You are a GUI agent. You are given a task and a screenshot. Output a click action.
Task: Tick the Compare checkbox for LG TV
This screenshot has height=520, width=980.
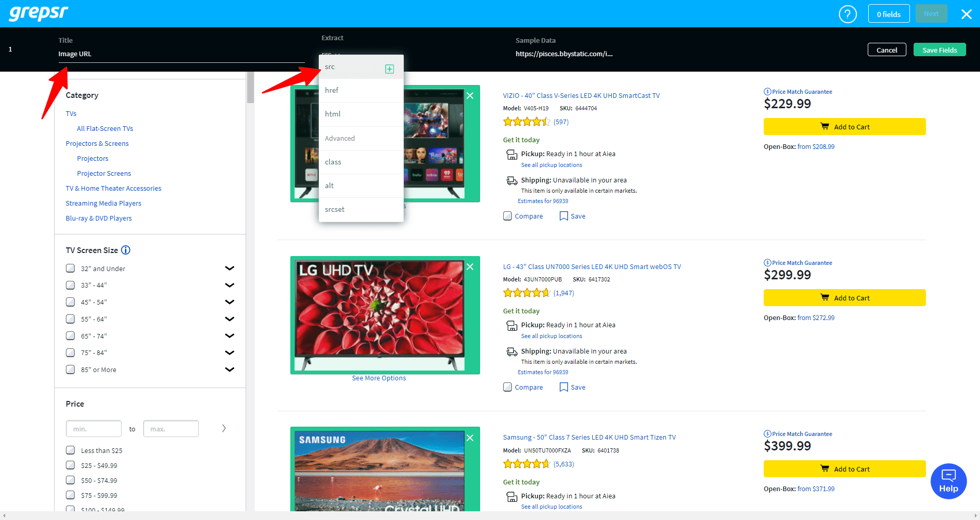pyautogui.click(x=508, y=387)
